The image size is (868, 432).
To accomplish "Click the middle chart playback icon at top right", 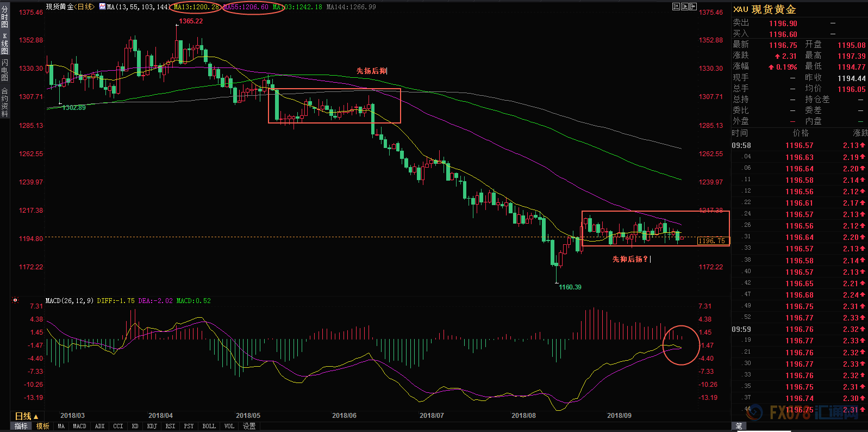I will (x=685, y=7).
